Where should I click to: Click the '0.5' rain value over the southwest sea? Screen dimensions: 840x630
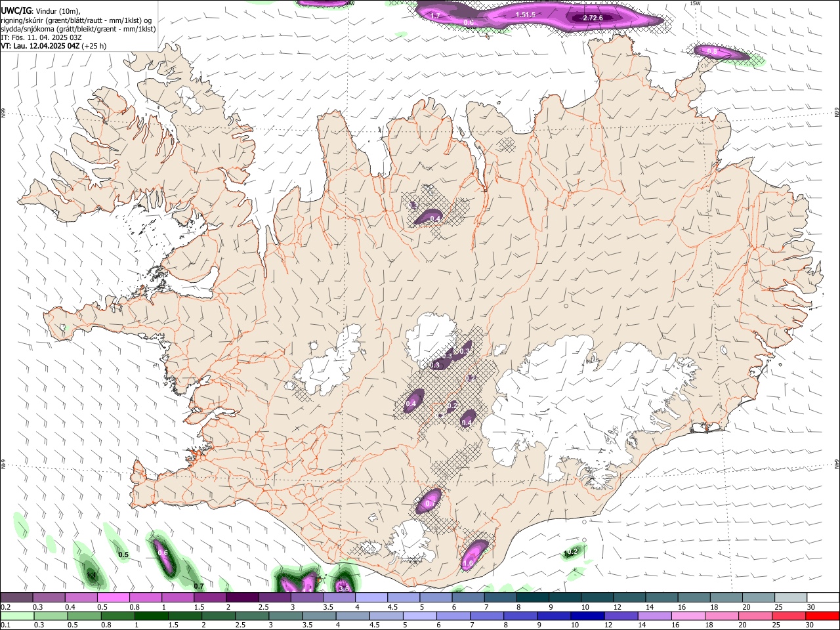click(123, 555)
